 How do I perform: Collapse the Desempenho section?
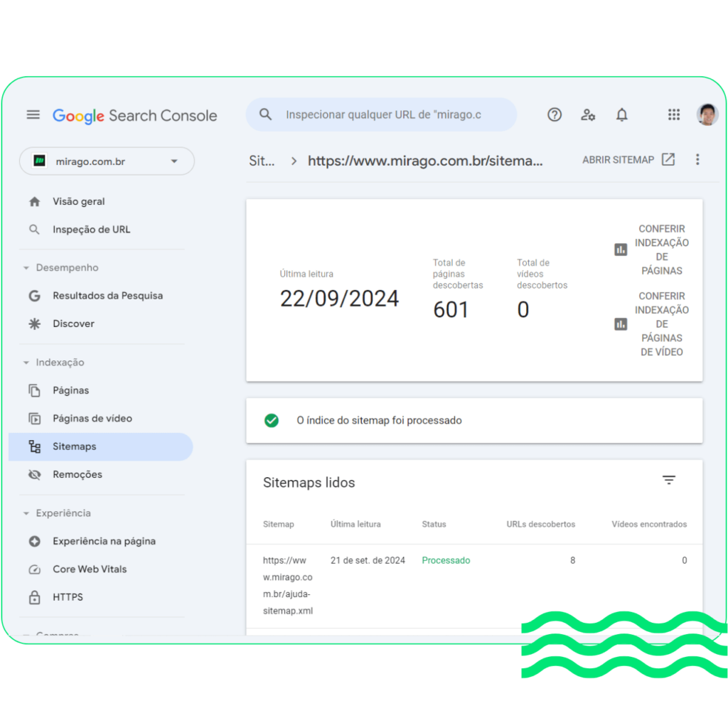(61, 267)
